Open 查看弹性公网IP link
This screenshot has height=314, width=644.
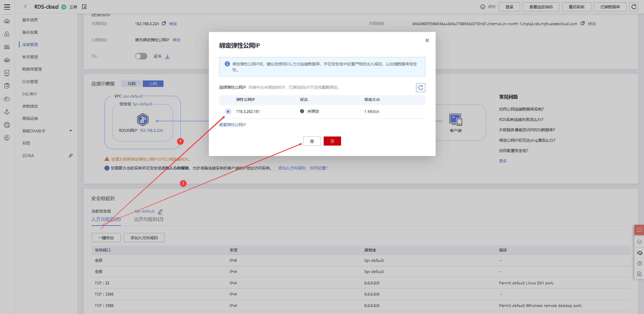coord(232,125)
